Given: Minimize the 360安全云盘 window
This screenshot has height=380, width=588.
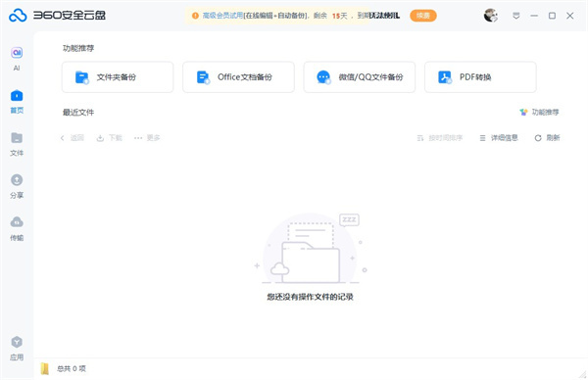Looking at the screenshot, I should (x=534, y=16).
